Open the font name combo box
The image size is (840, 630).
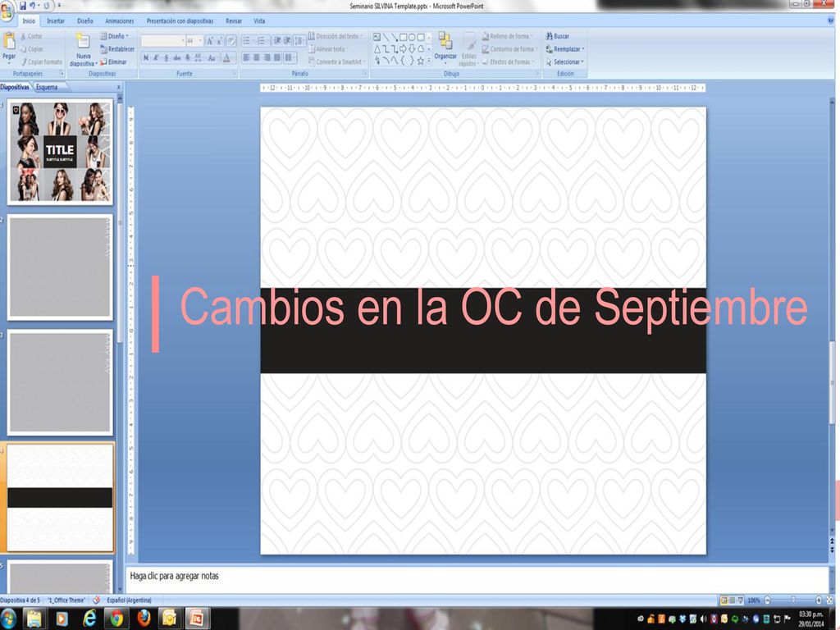tap(163, 41)
